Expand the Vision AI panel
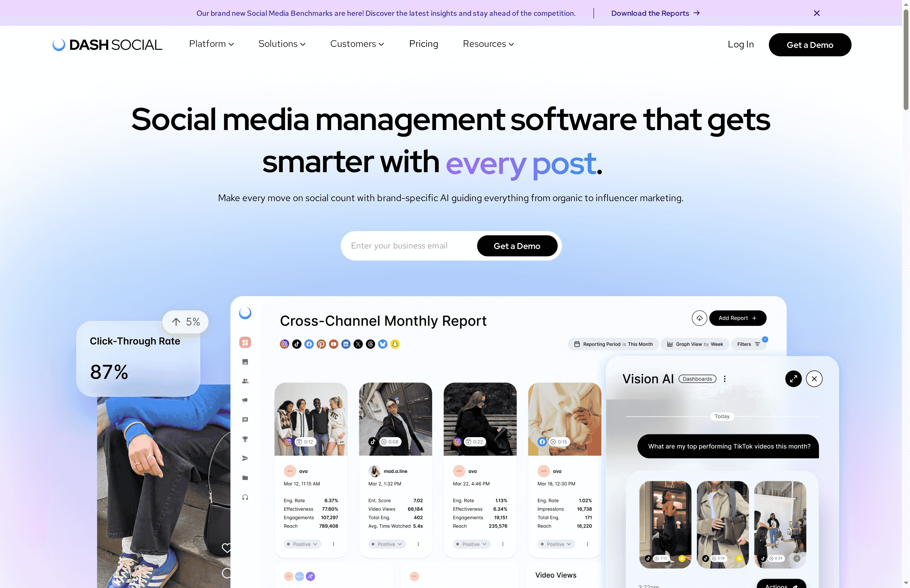Viewport: 910px width, 588px height. (x=793, y=379)
